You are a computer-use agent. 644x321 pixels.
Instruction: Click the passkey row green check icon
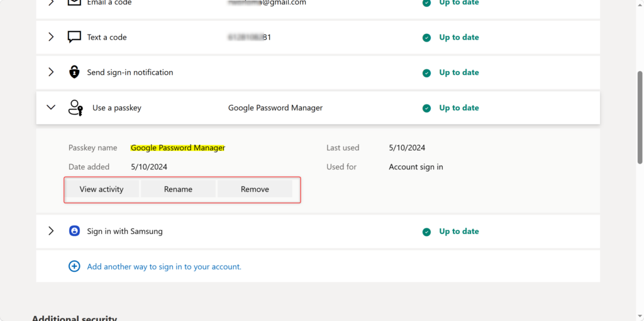[x=427, y=108]
